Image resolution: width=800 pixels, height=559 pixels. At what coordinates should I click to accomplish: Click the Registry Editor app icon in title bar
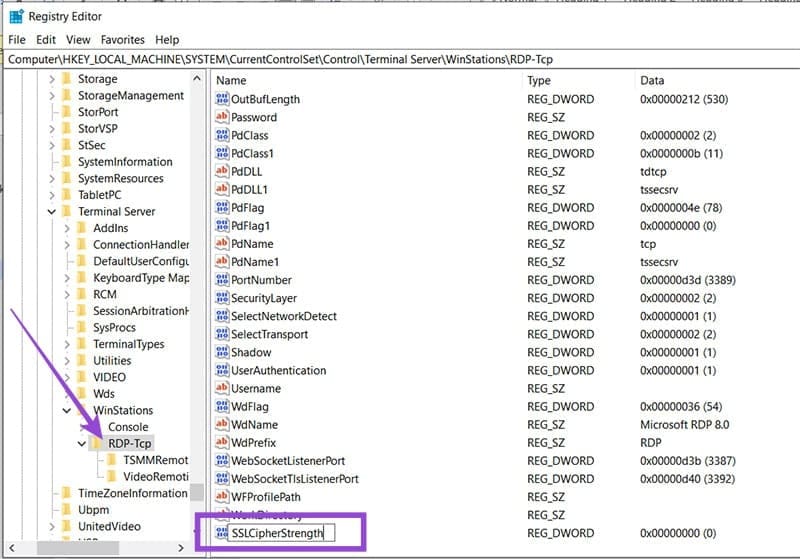(x=16, y=16)
